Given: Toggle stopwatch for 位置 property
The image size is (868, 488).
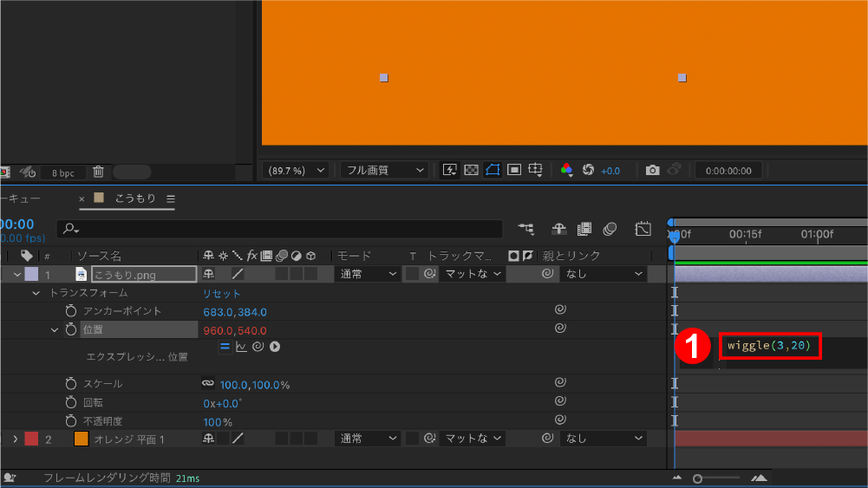Looking at the screenshot, I should pyautogui.click(x=70, y=329).
